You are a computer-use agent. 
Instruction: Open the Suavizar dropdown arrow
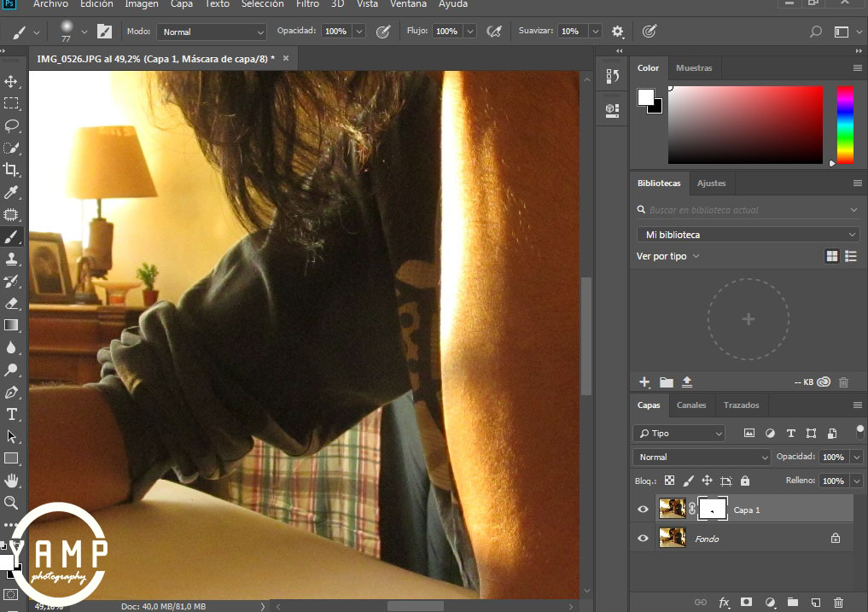[595, 32]
